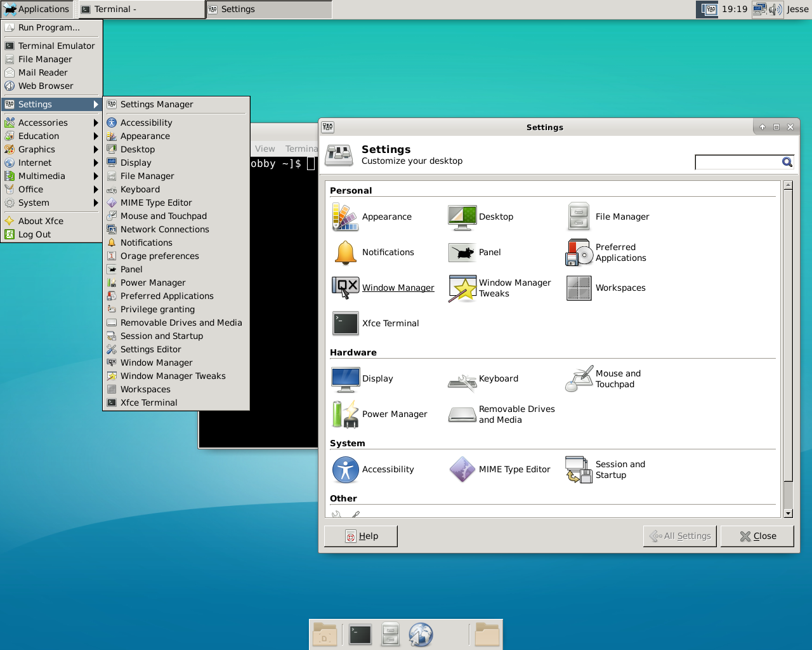Select Run Program... in Applications menu
Screen dimensions: 812x650
(52, 27)
